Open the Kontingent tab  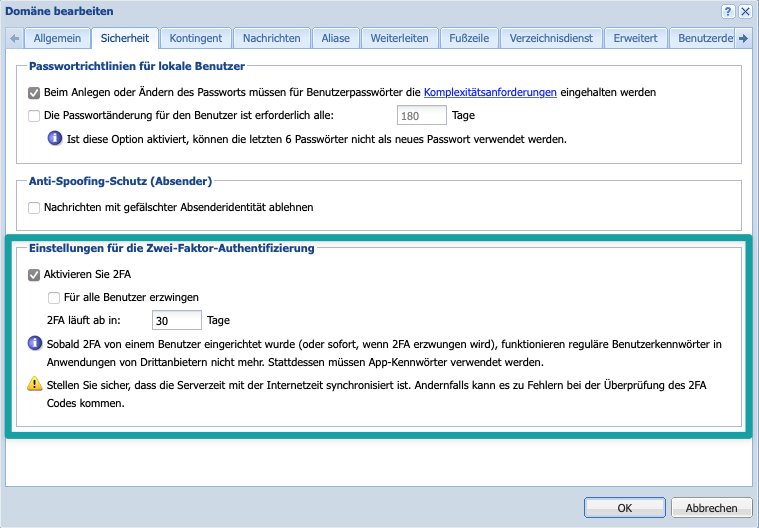tap(196, 38)
